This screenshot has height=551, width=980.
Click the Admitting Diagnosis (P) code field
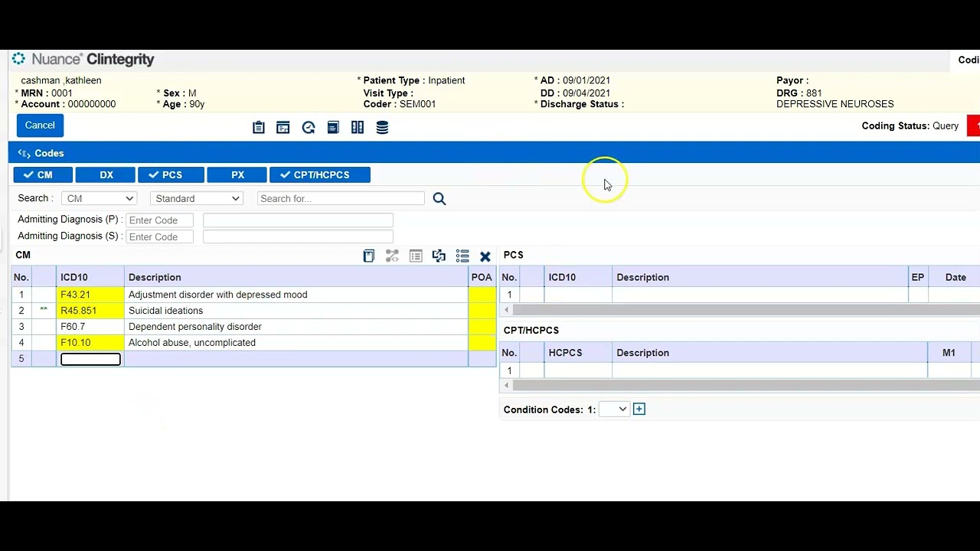pyautogui.click(x=159, y=220)
